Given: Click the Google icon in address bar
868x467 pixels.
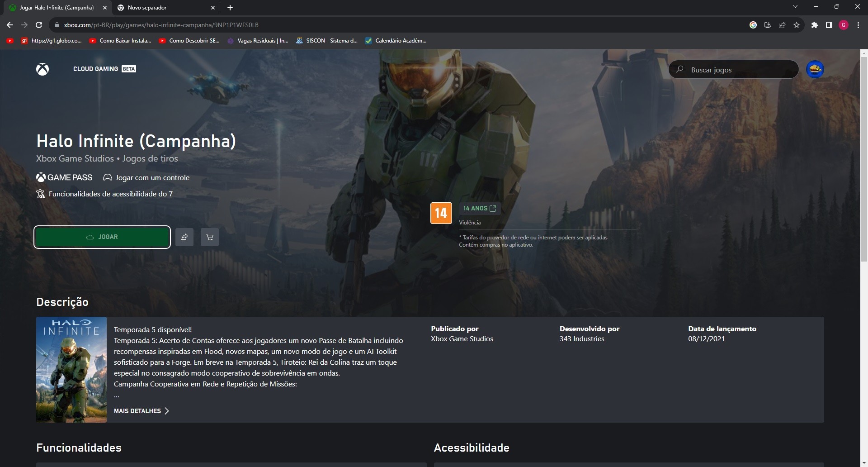Looking at the screenshot, I should pos(753,25).
